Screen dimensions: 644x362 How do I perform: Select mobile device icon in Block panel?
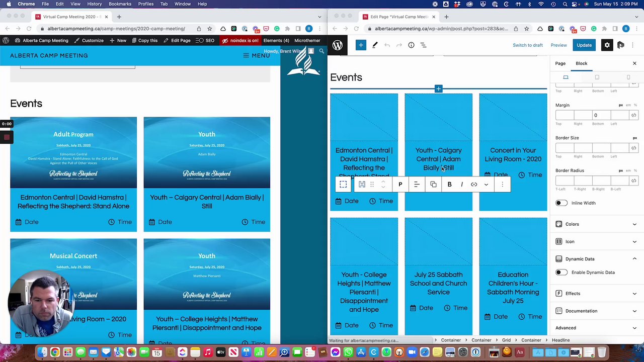(x=628, y=77)
